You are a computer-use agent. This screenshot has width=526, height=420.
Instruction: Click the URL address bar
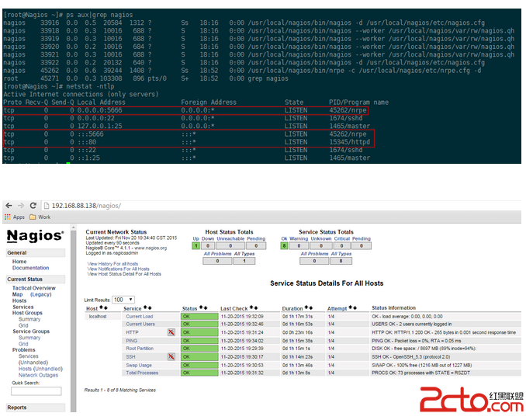click(282, 206)
